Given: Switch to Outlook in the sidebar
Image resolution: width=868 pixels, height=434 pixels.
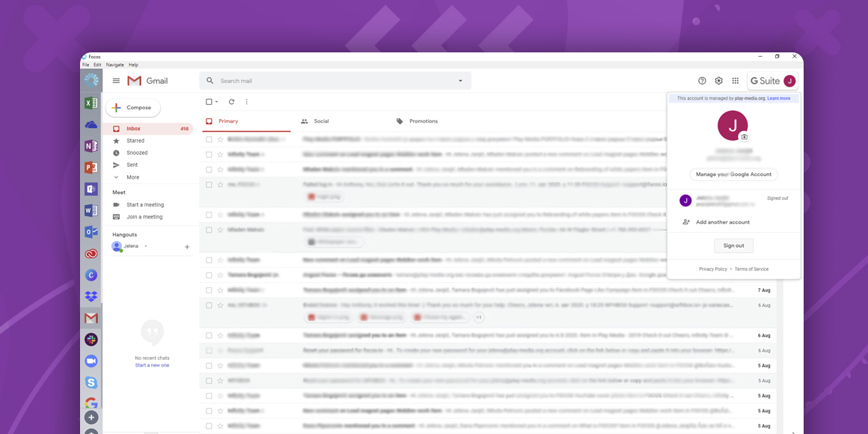Looking at the screenshot, I should [91, 232].
